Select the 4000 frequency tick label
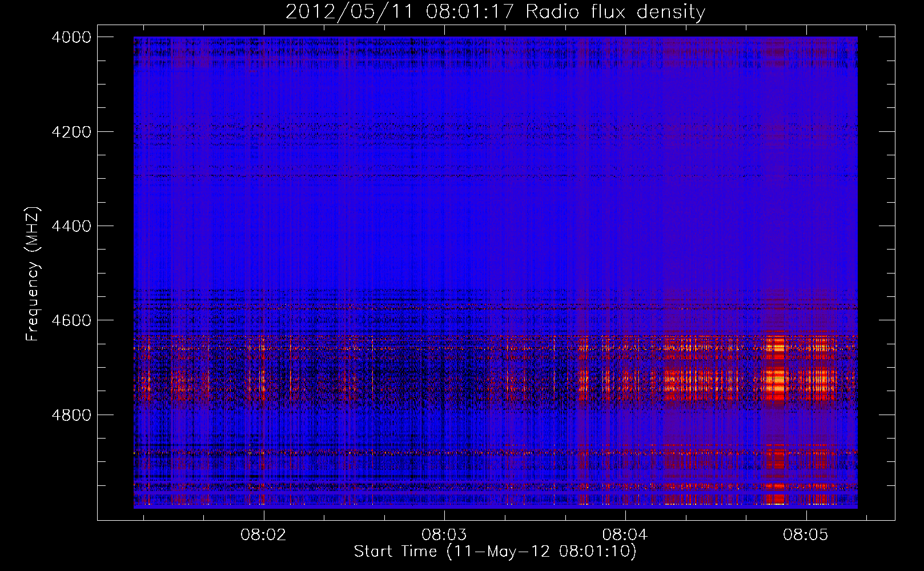 tap(71, 37)
